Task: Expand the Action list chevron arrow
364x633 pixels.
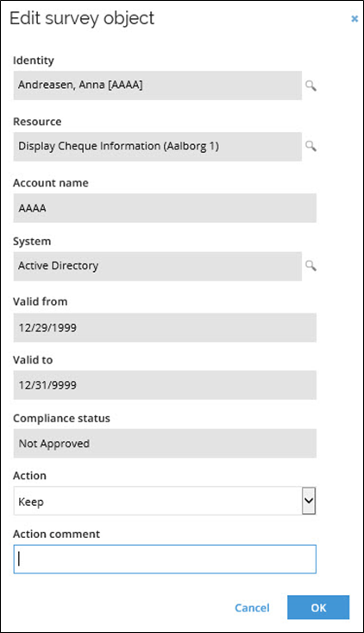Action: point(309,501)
